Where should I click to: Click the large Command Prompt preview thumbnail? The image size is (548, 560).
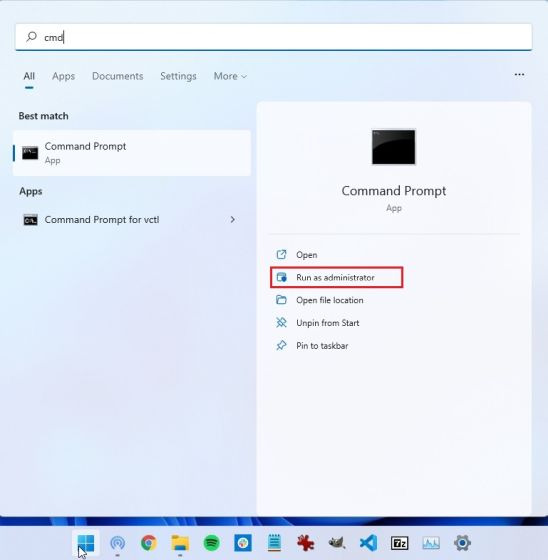click(394, 147)
